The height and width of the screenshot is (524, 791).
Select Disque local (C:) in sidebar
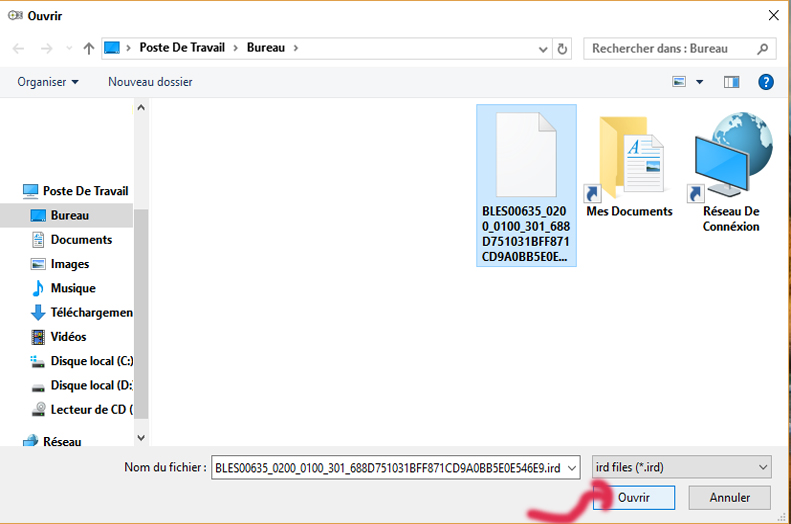pos(90,361)
